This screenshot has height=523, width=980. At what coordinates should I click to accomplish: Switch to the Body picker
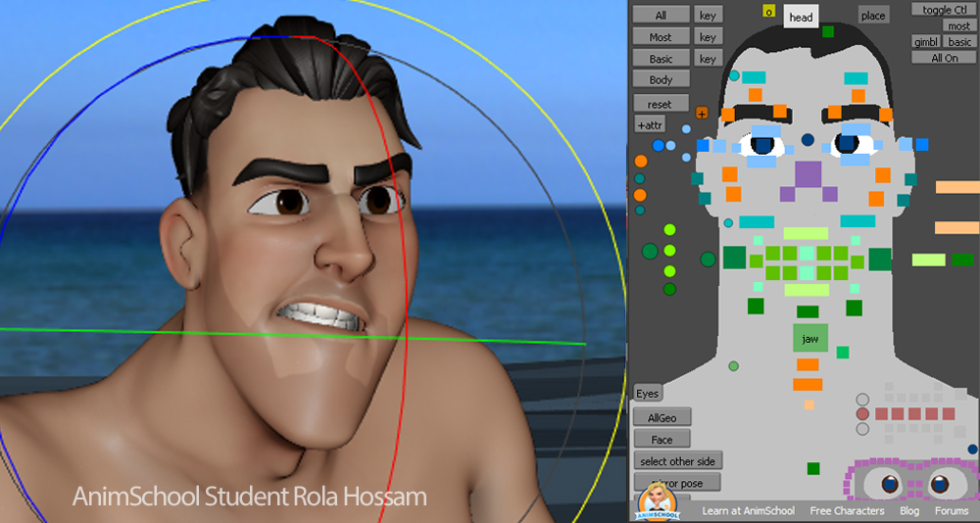click(x=661, y=78)
